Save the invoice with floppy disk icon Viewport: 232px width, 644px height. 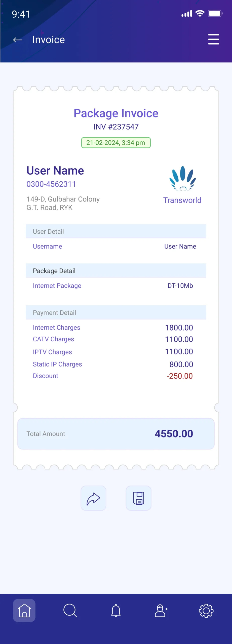tap(138, 498)
